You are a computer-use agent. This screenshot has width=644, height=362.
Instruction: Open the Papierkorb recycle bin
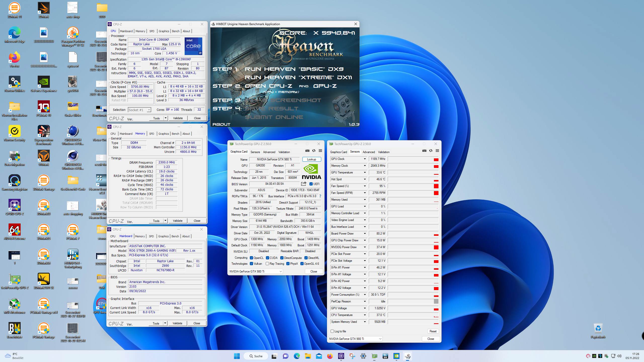[598, 330]
